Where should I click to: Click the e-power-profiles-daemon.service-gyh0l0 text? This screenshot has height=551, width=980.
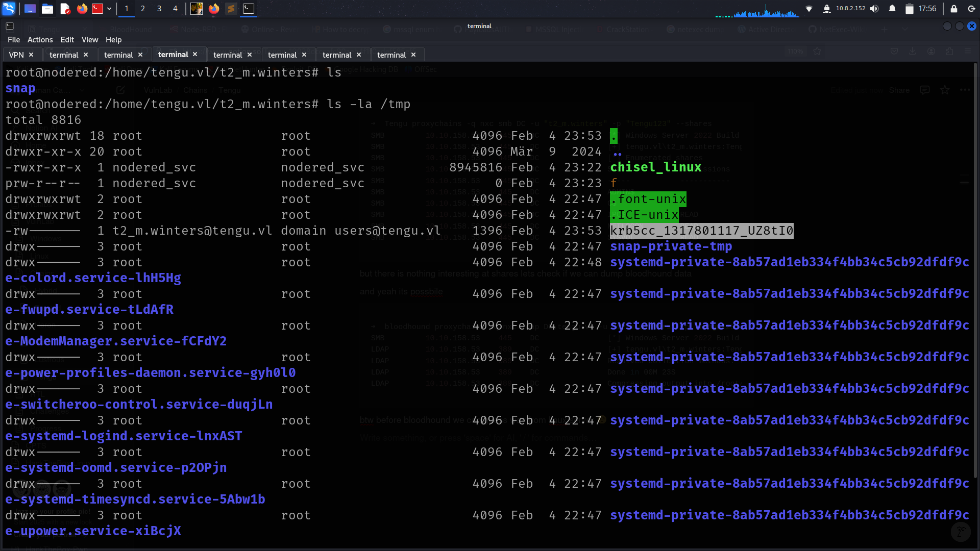[x=151, y=373]
